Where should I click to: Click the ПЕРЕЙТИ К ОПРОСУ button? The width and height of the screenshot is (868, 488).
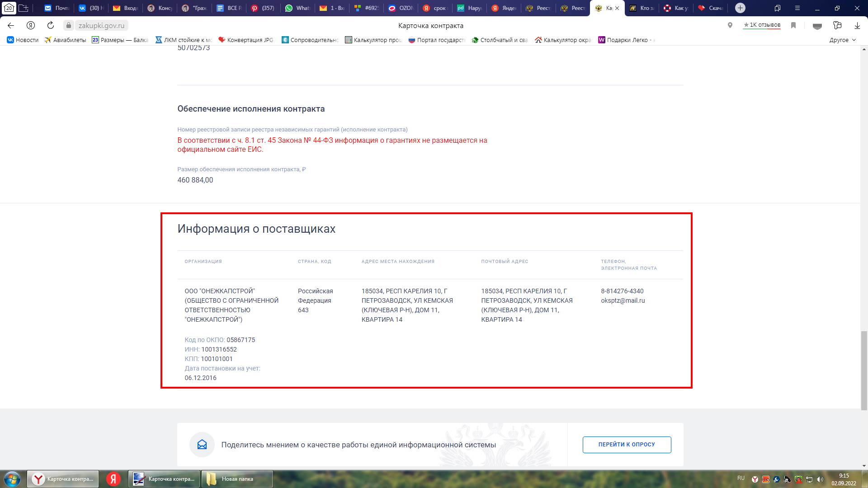click(627, 445)
